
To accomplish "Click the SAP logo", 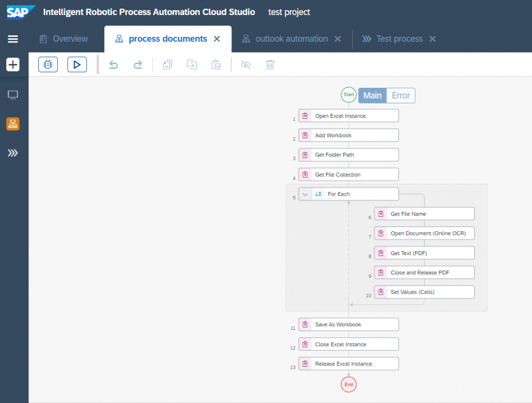I will coord(20,12).
